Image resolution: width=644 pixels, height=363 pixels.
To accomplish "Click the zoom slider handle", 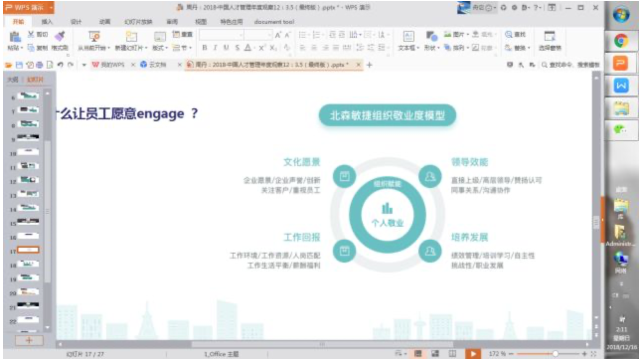I will [x=555, y=354].
